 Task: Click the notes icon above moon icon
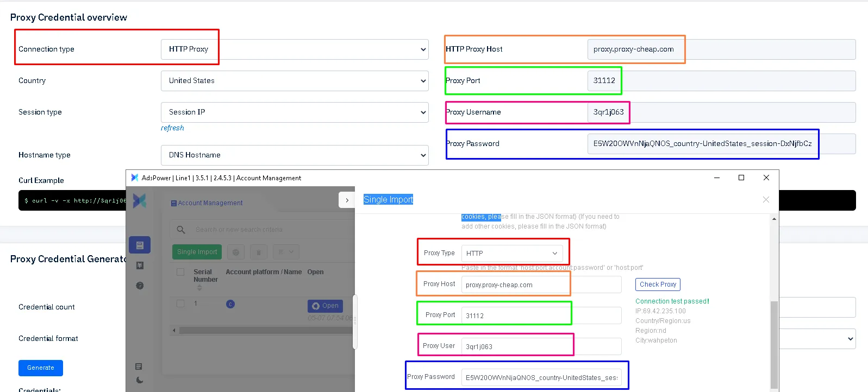click(139, 366)
